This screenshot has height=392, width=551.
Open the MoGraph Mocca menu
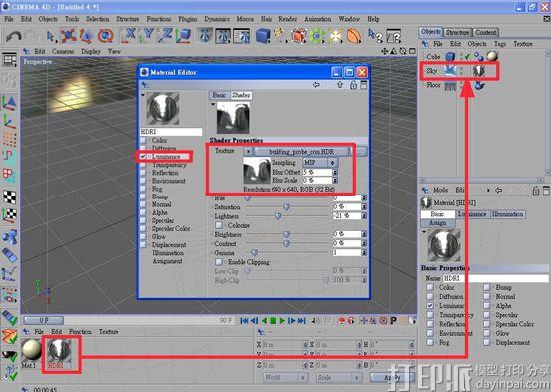click(245, 19)
